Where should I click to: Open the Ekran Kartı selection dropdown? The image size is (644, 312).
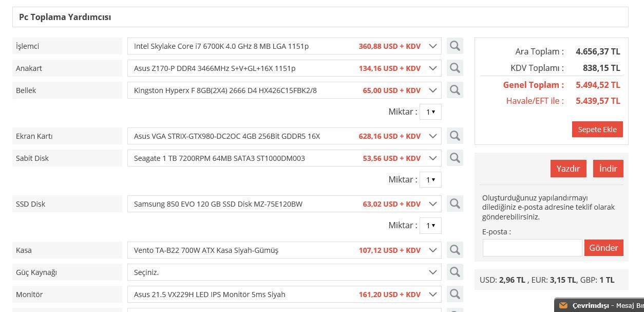tap(284, 136)
